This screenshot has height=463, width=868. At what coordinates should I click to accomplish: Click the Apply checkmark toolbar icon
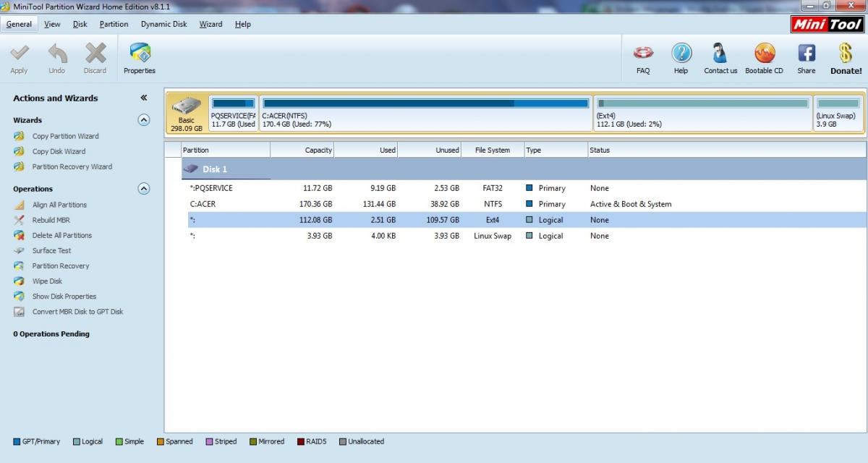point(20,54)
